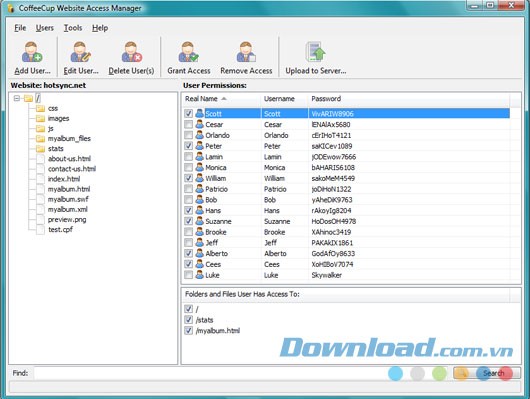Click the user icon beside Cesar
The image size is (530, 399).
tap(200, 124)
